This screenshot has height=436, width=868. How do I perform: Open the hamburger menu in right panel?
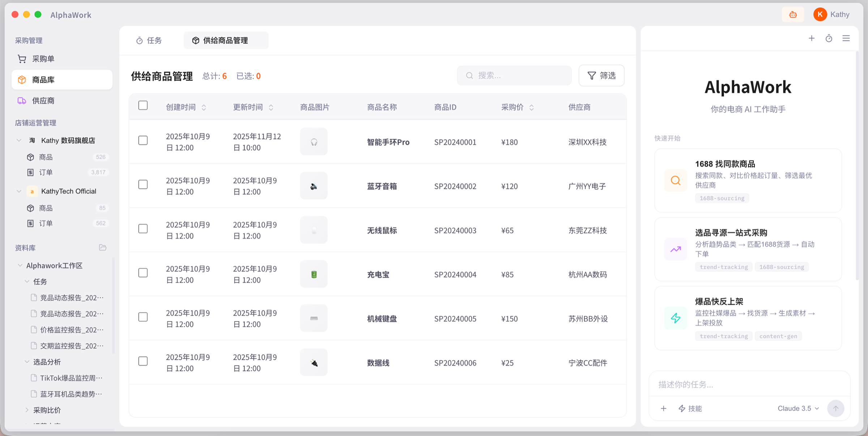[x=846, y=38]
